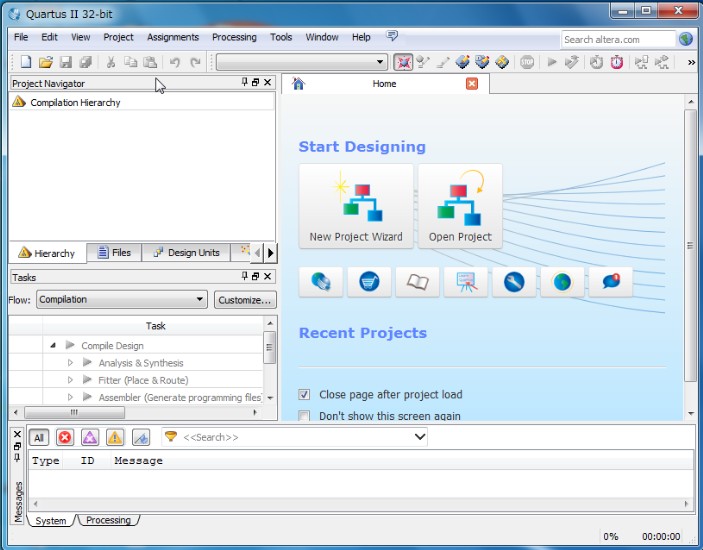Viewport: 703px width, 550px height.
Task: Check Don't show this screen again
Action: 304,416
